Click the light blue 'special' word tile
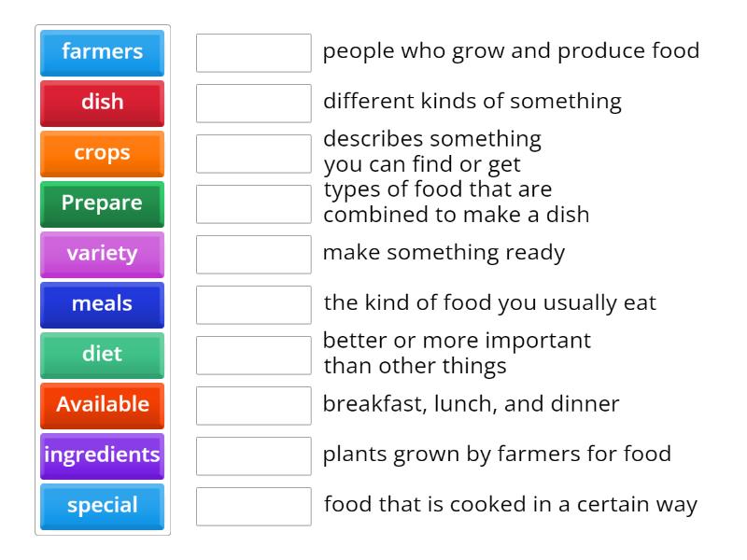The width and height of the screenshot is (747, 560). (102, 506)
